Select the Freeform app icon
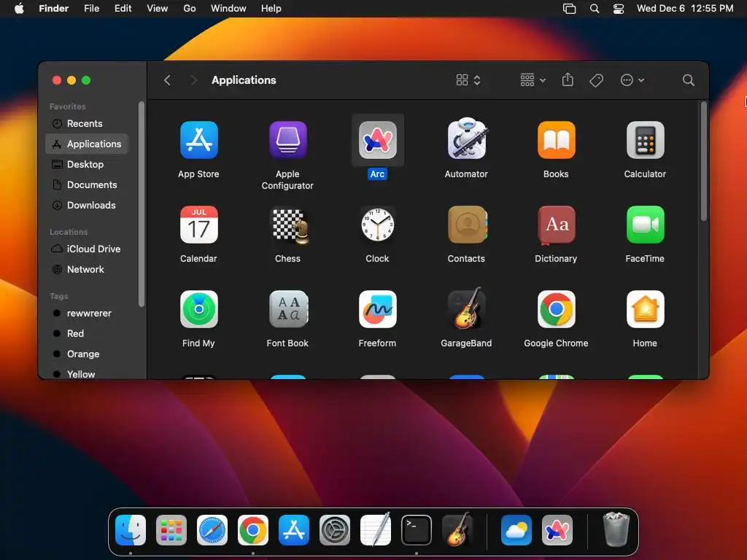 (x=377, y=309)
